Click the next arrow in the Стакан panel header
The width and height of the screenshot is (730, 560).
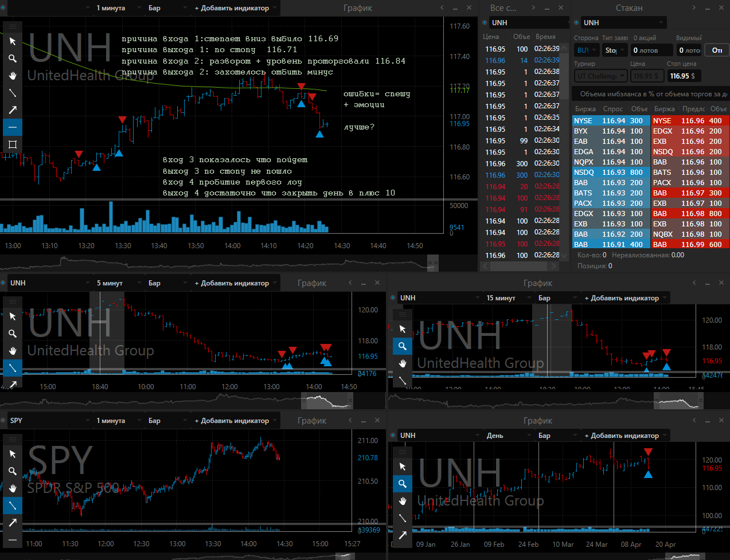point(694,7)
